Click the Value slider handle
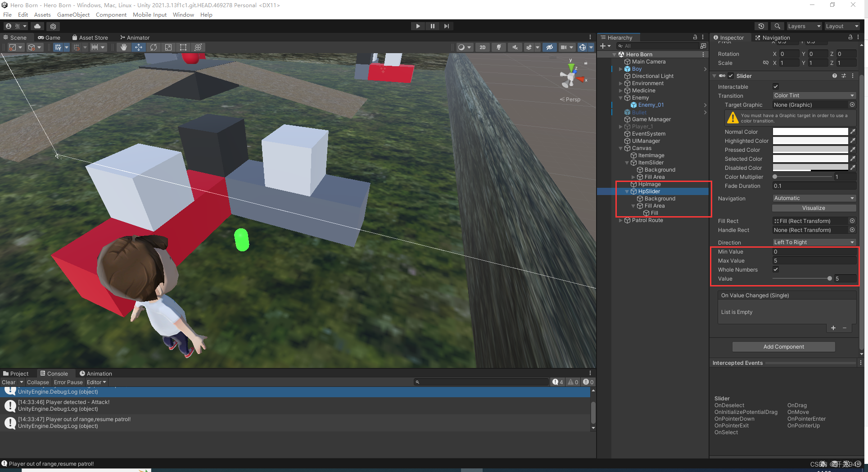868x472 pixels. point(829,278)
